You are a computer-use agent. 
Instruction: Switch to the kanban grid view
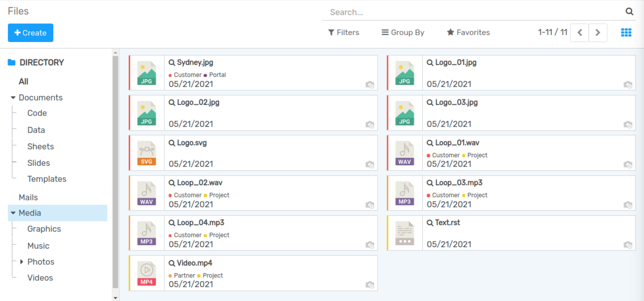click(626, 32)
